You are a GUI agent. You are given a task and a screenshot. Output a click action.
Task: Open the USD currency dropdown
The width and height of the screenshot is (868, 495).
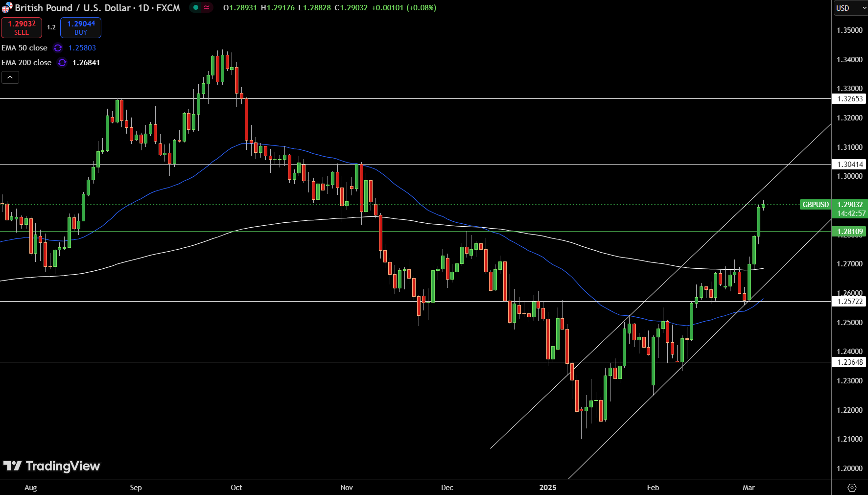pos(850,8)
